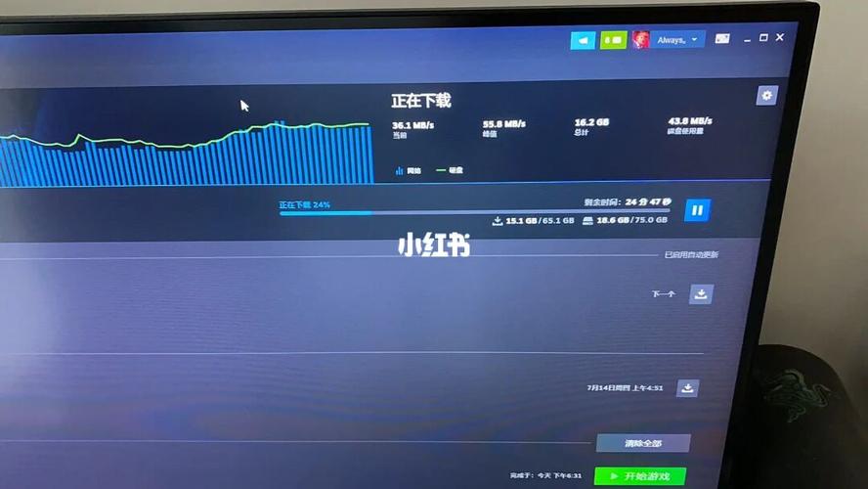Click the network throughput bar graph
The width and height of the screenshot is (868, 489).
[x=187, y=153]
